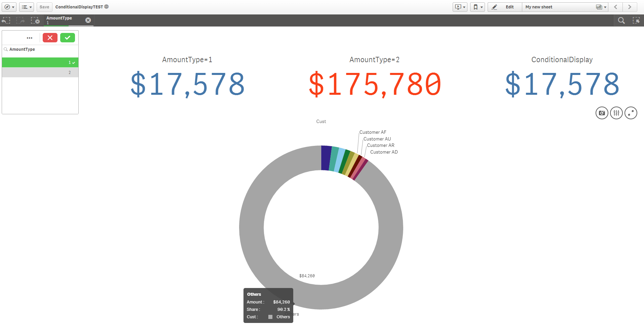Select the dark blue donut slice
Image resolution: width=644 pixels, height=329 pixels.
click(326, 158)
